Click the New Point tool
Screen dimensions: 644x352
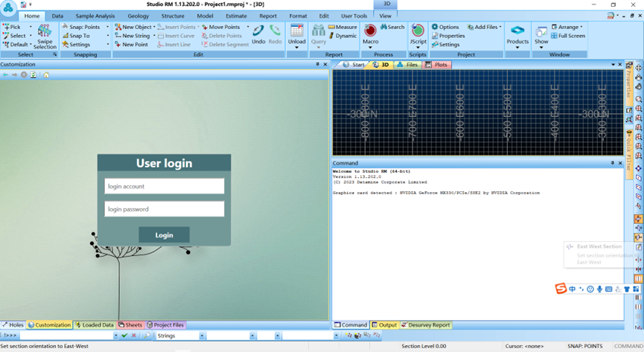point(131,45)
